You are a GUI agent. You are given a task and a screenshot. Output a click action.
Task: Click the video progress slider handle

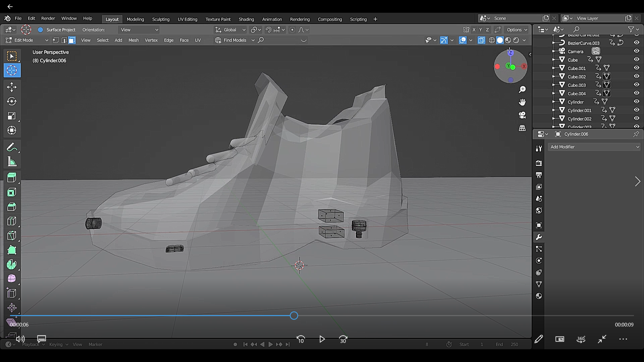point(294,316)
